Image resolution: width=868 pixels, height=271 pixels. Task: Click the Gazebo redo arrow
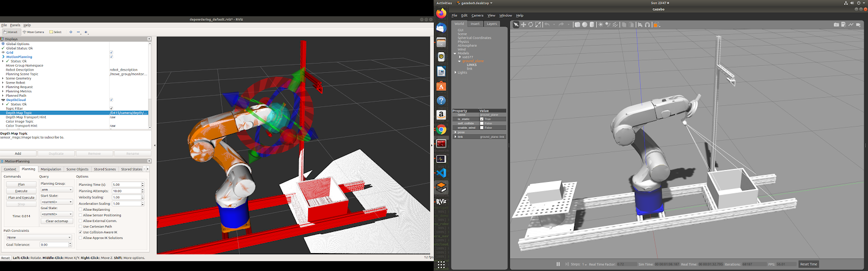coord(561,24)
